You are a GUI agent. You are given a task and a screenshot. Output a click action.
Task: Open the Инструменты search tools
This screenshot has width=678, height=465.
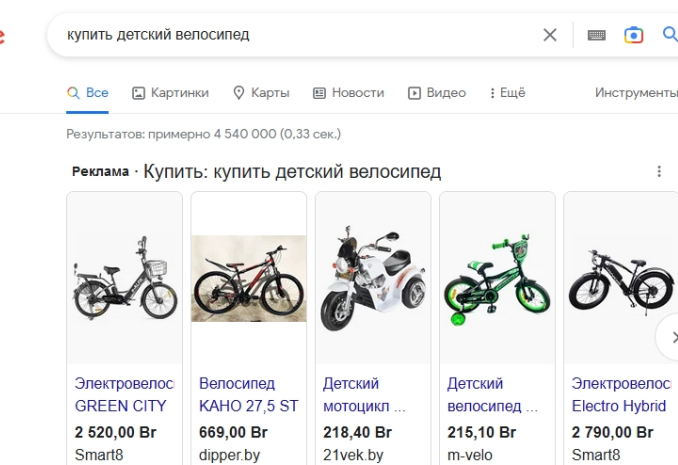click(636, 93)
